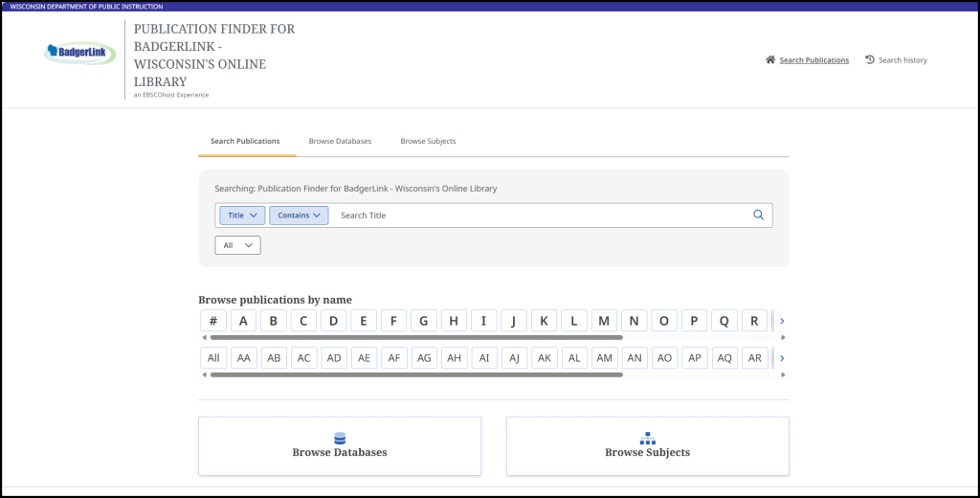Choose letter E button

click(x=363, y=321)
